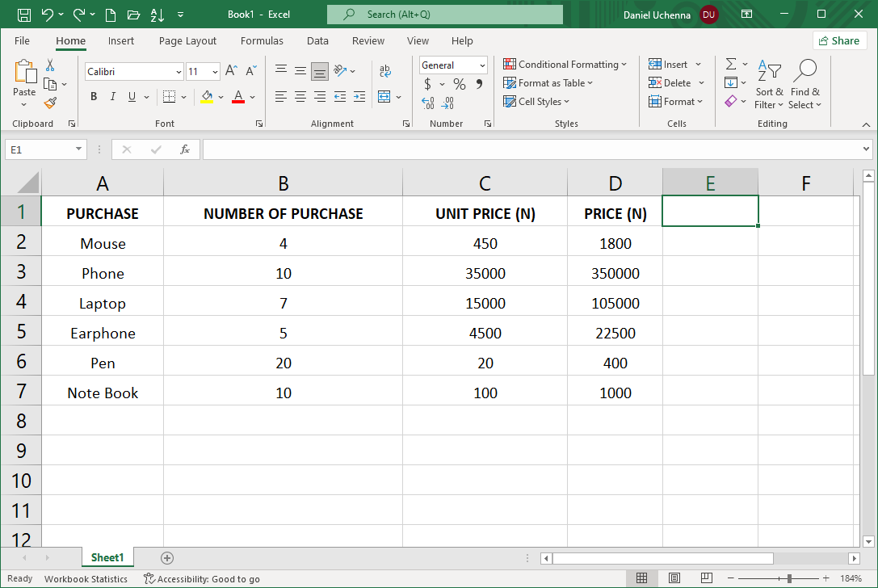Click the Cut scissors icon
This screenshot has height=588, width=878.
pos(50,65)
